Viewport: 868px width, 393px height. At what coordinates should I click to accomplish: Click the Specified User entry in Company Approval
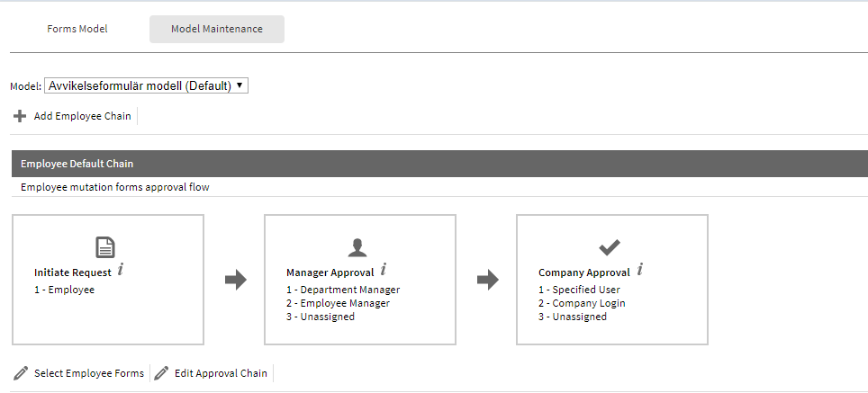580,290
